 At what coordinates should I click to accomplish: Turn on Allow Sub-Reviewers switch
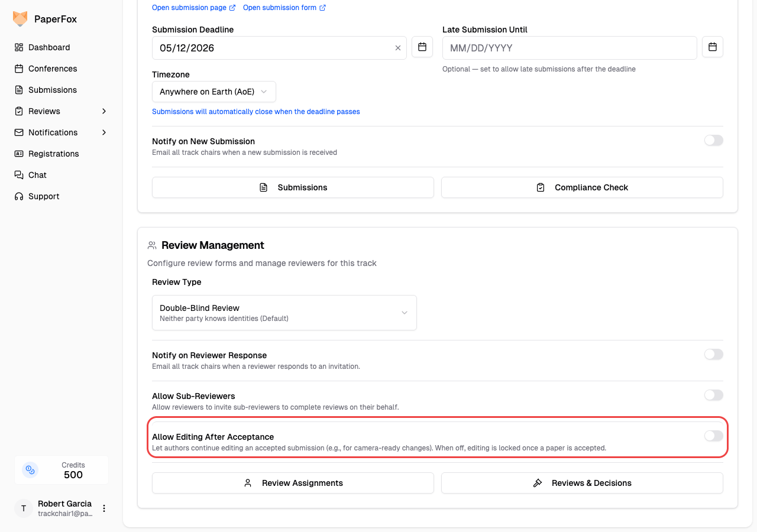click(x=713, y=395)
